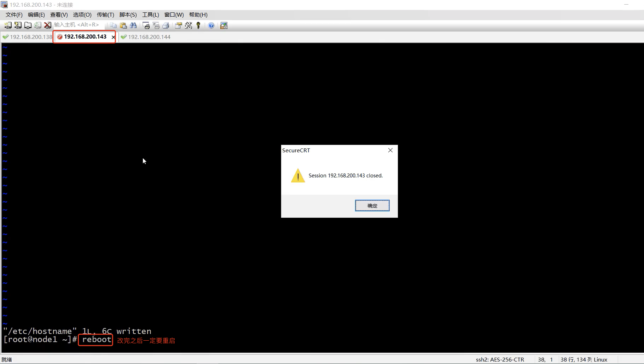Click the reboot command text
644x364 pixels.
click(97, 340)
